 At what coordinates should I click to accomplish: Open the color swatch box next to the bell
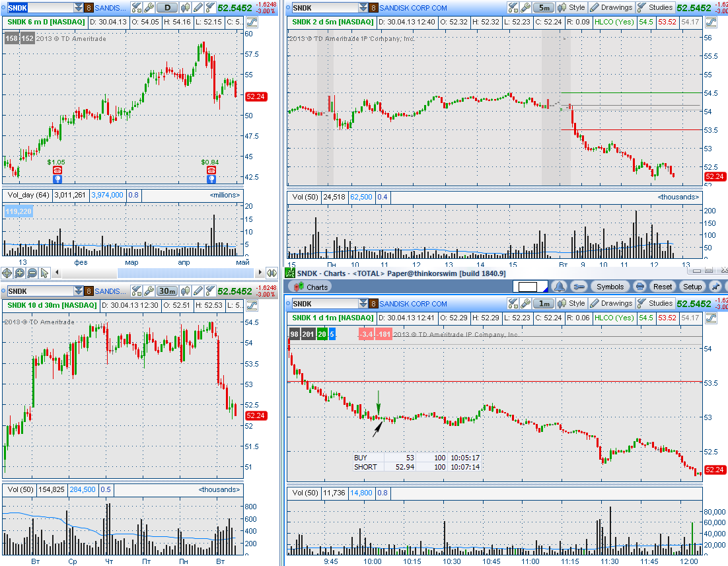point(530,287)
